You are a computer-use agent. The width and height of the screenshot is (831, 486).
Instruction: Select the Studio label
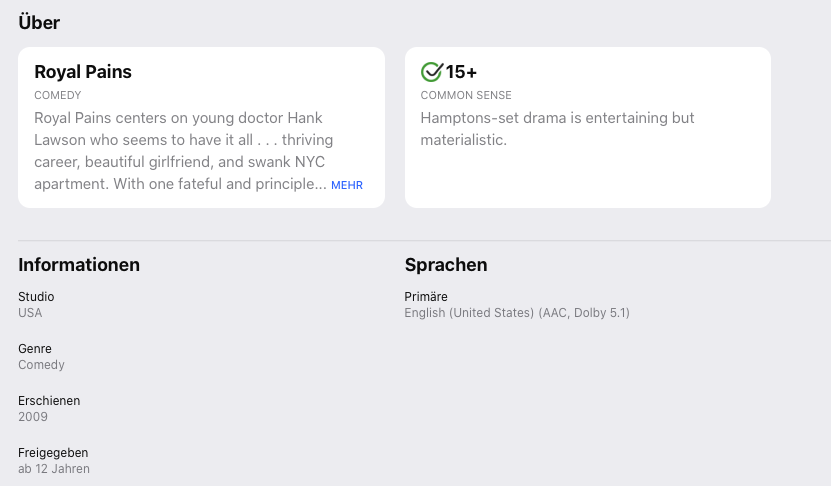(x=36, y=297)
